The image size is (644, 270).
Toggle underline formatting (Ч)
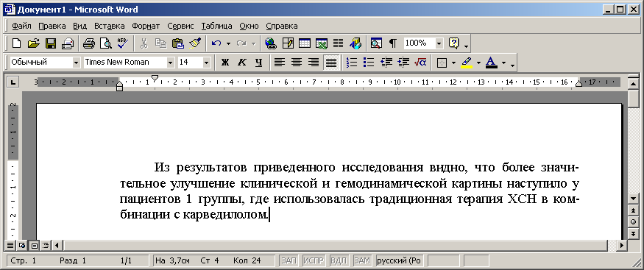click(258, 63)
